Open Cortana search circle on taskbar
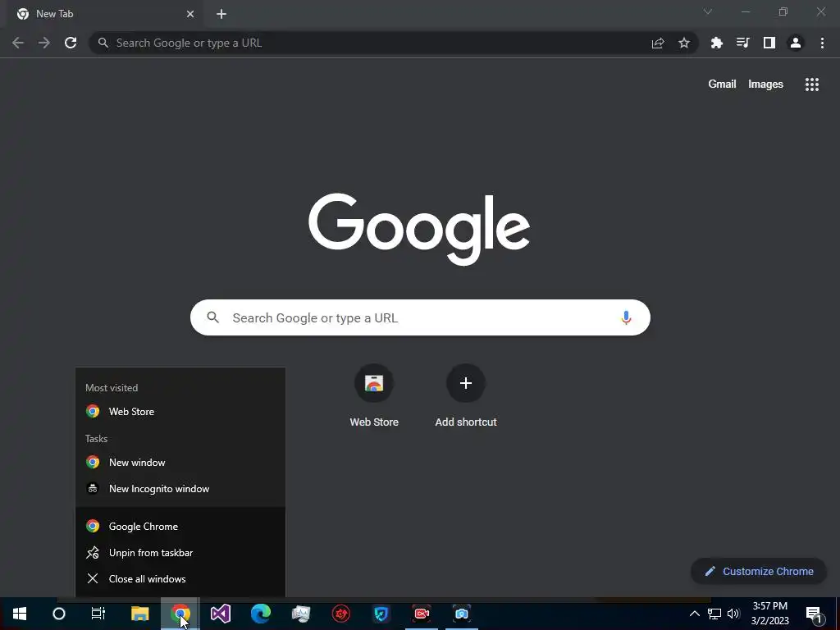This screenshot has height=630, width=840. [59, 614]
